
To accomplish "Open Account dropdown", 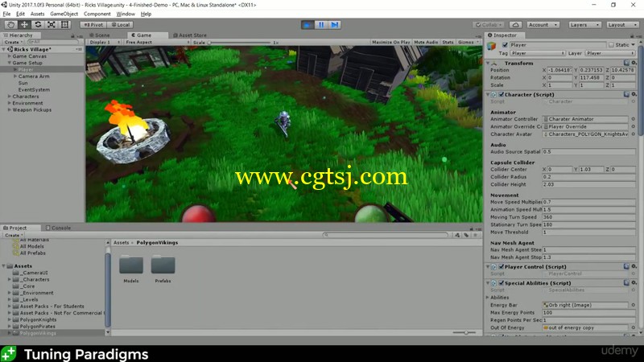I will click(543, 25).
